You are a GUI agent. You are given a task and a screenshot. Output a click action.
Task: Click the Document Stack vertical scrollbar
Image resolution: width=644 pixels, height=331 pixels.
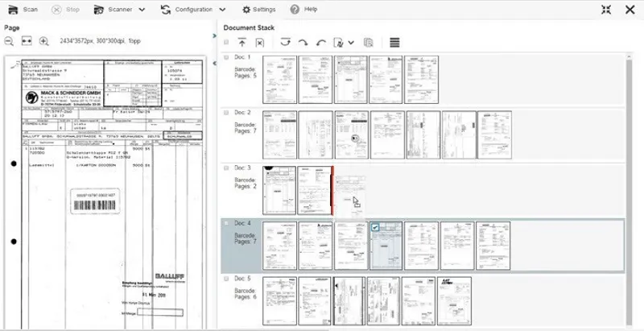tap(629, 191)
